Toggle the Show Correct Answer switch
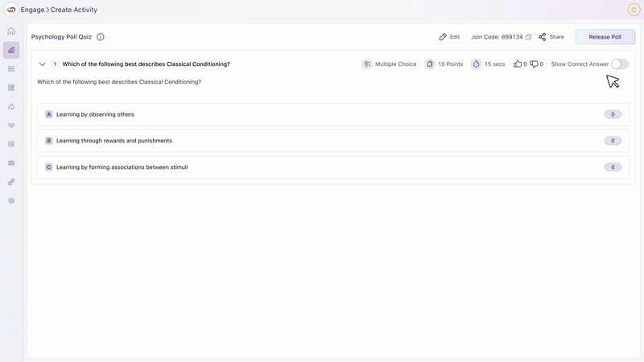This screenshot has height=362, width=644. point(619,64)
